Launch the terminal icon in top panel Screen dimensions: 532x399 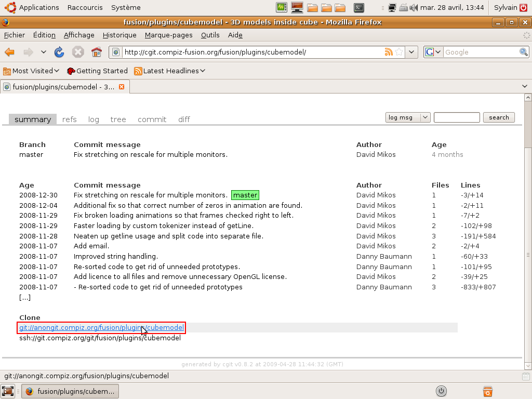coord(358,7)
